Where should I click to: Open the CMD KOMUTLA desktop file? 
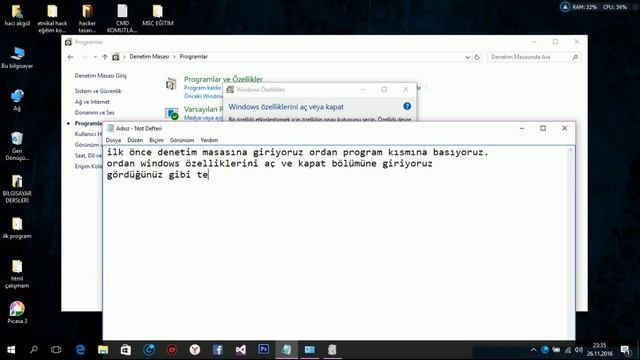(122, 18)
